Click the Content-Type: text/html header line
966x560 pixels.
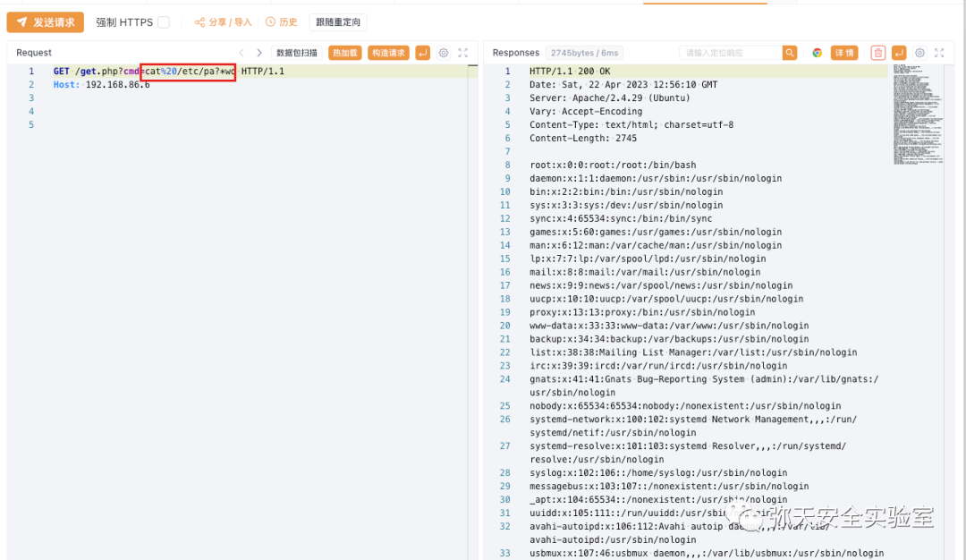point(631,124)
